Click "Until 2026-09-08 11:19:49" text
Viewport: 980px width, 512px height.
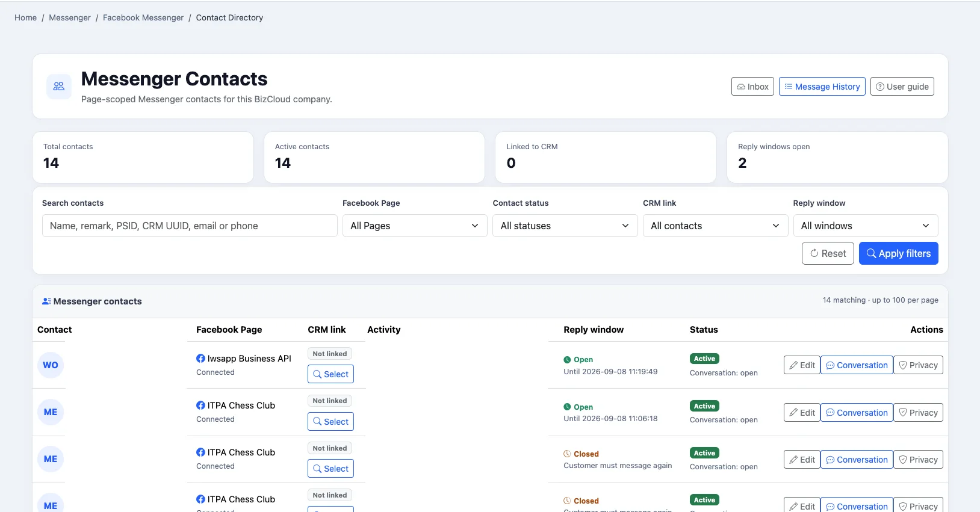pyautogui.click(x=610, y=372)
